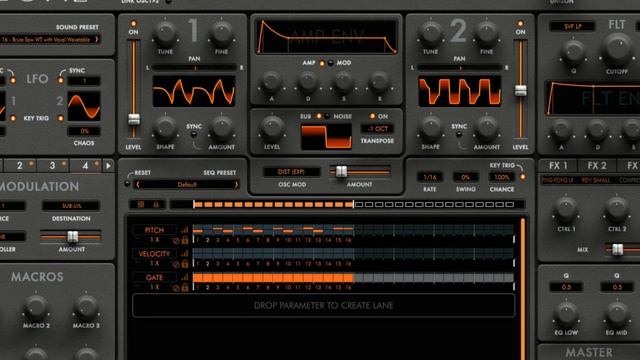Screen dimensions: 640x360
Task: Select MOD envelope radio LED
Action: 331,63
